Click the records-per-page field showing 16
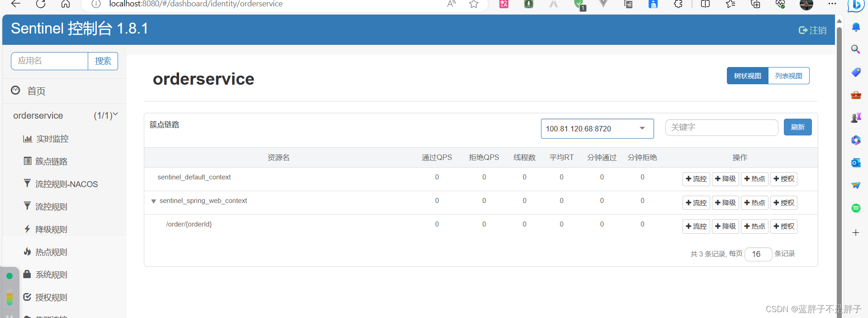Screen dimensions: 868x318 758,254
